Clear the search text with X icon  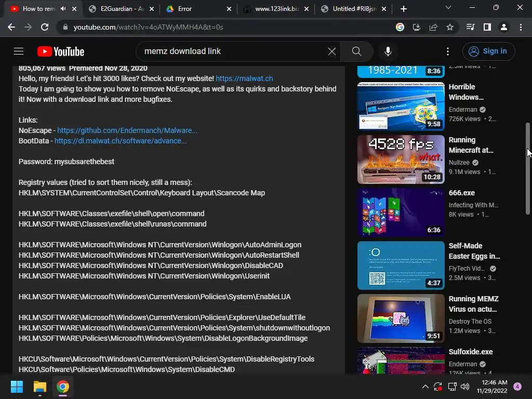coord(332,51)
